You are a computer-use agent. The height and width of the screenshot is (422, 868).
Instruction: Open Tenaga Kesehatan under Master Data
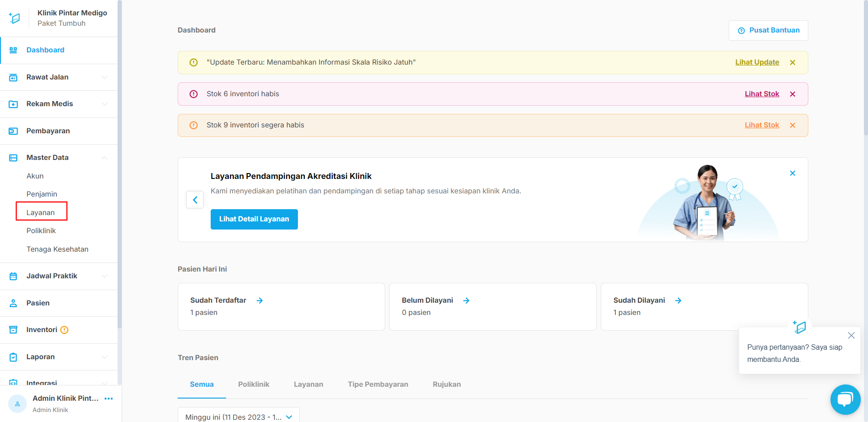[x=57, y=249]
